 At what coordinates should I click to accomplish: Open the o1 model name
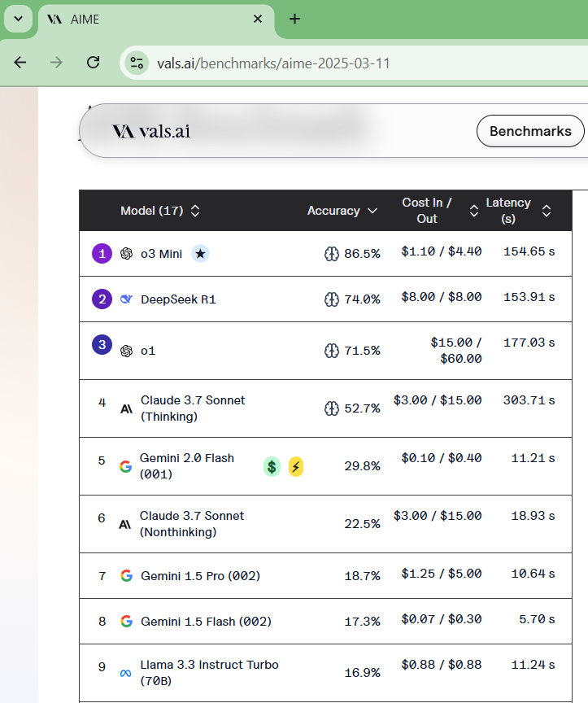click(148, 351)
